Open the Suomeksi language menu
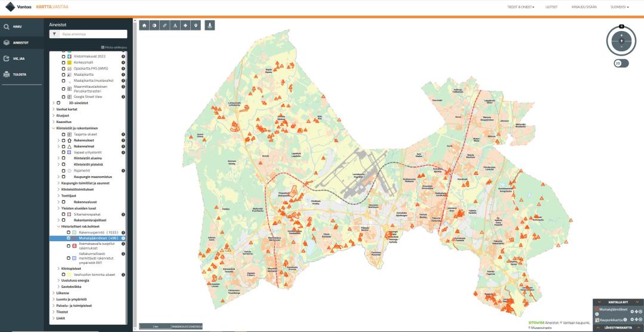The width and height of the screenshot is (644, 332). tap(620, 7)
